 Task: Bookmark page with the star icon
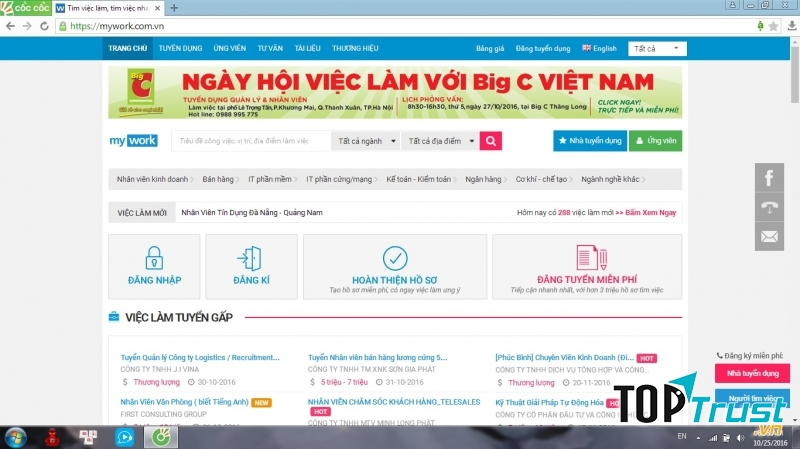click(x=773, y=26)
